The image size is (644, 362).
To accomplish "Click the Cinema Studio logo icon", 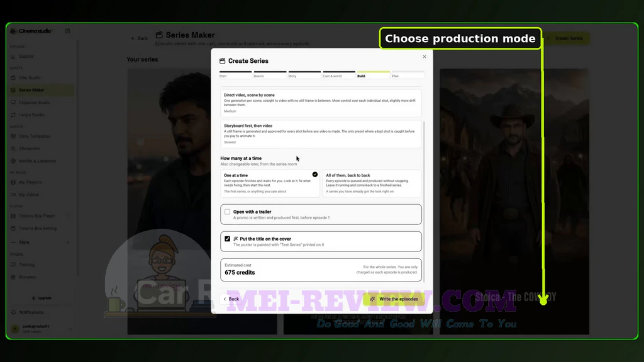I will (14, 31).
